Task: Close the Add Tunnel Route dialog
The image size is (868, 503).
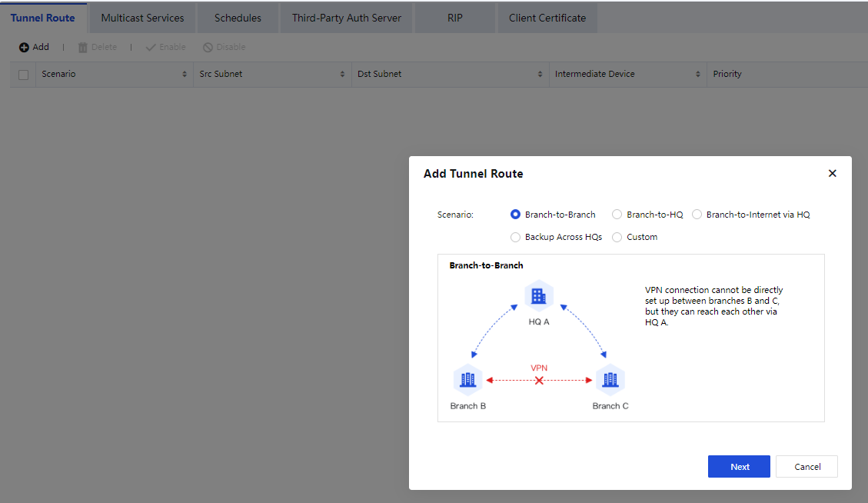Action: click(x=832, y=174)
